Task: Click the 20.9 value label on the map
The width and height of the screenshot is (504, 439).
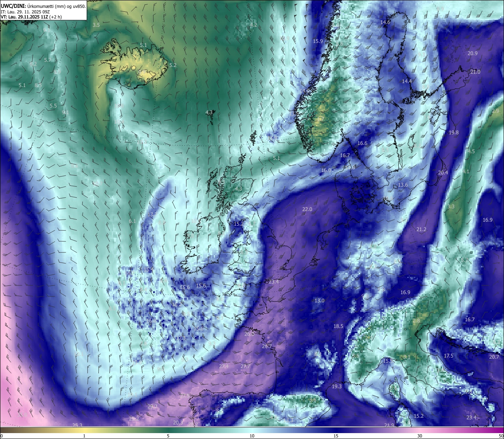Action: click(x=472, y=54)
